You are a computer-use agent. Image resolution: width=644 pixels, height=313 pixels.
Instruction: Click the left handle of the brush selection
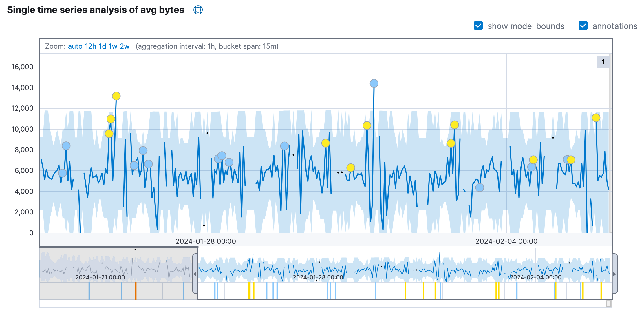click(x=195, y=274)
